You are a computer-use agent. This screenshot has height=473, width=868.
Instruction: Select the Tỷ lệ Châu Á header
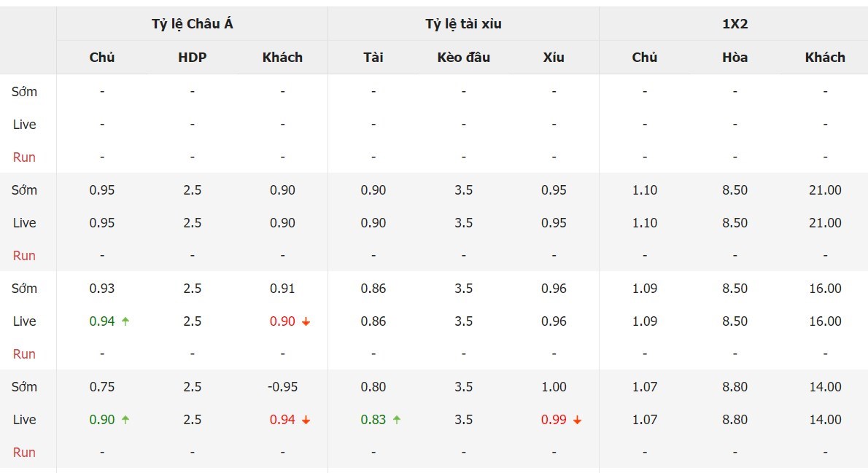coord(192,24)
